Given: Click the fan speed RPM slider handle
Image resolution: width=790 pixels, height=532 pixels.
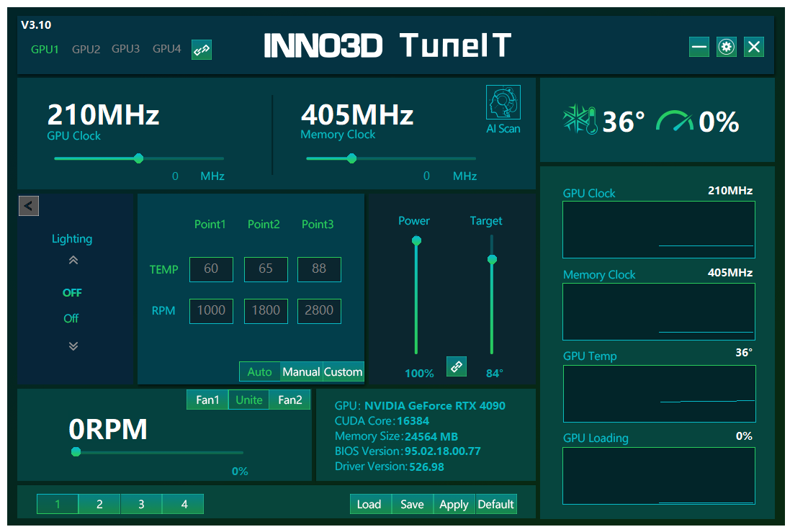Looking at the screenshot, I should click(x=76, y=452).
